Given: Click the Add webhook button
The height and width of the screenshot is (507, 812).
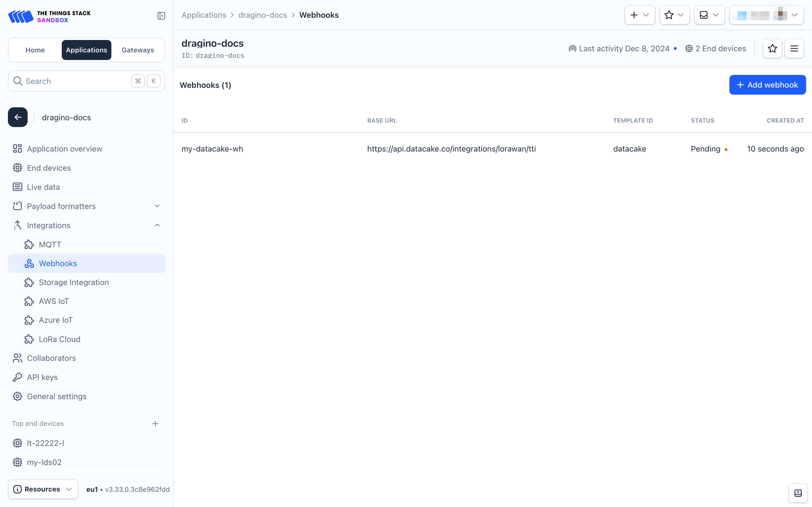Looking at the screenshot, I should [x=767, y=85].
